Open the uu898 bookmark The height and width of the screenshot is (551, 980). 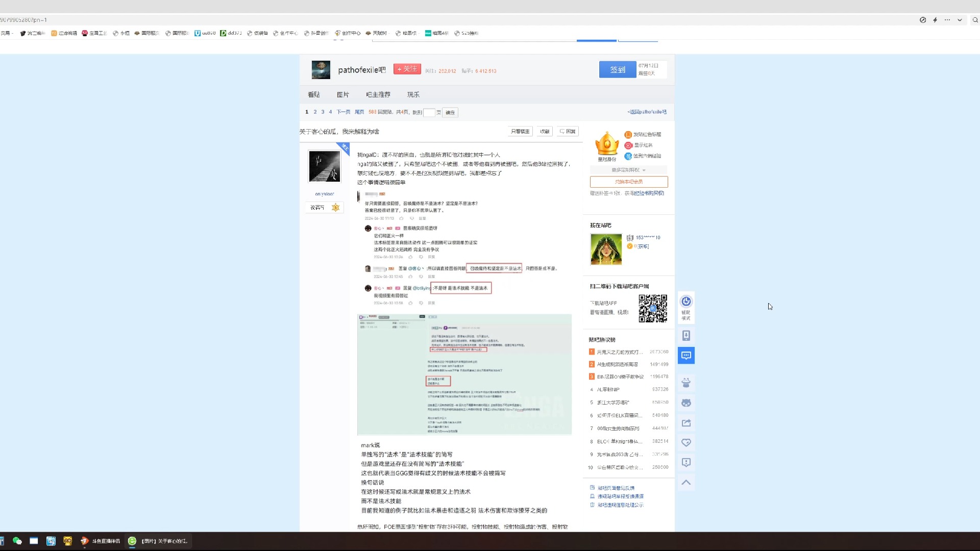(x=205, y=33)
